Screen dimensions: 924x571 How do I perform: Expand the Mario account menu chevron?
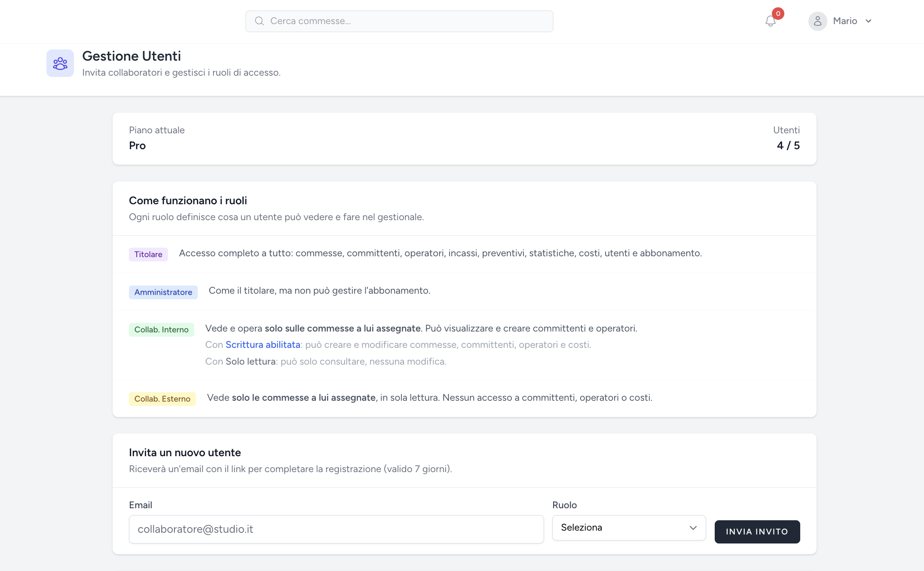click(x=868, y=21)
